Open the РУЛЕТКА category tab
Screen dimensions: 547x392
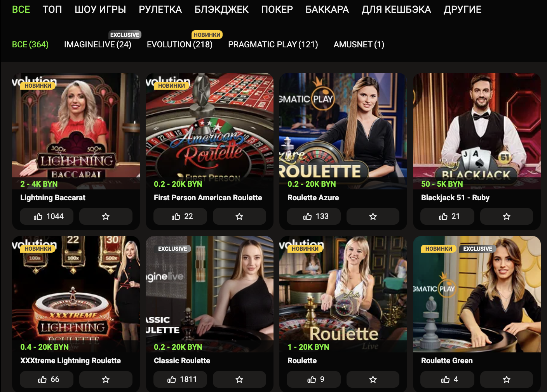point(160,9)
